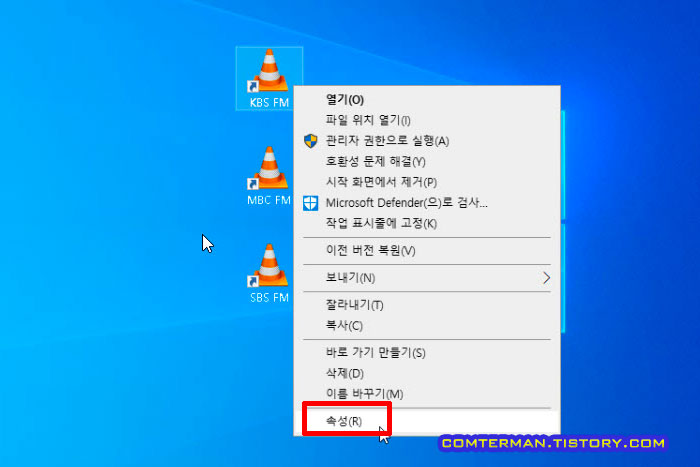This screenshot has height=467, width=700.
Task: Click the SBS FM label text
Action: pyautogui.click(x=269, y=297)
